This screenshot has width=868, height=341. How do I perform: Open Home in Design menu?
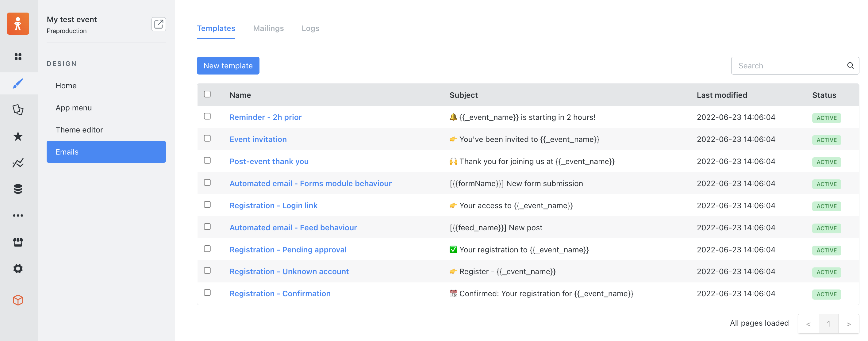point(106,86)
